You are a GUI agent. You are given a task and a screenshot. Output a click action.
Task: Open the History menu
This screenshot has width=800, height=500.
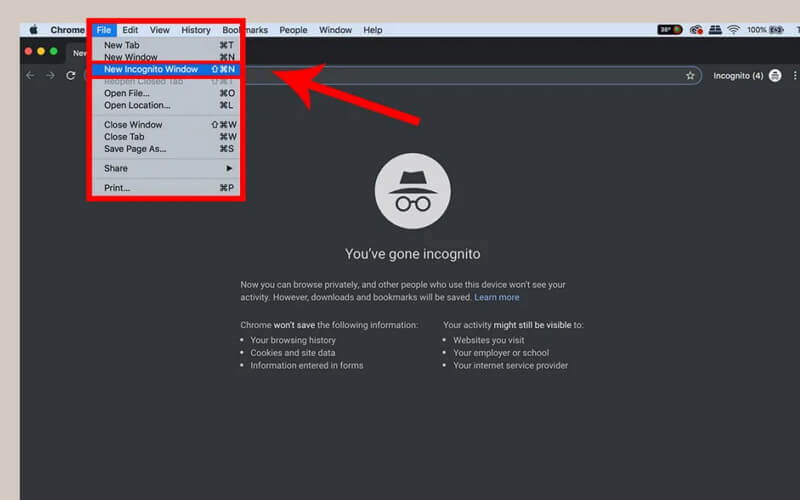[x=196, y=30]
